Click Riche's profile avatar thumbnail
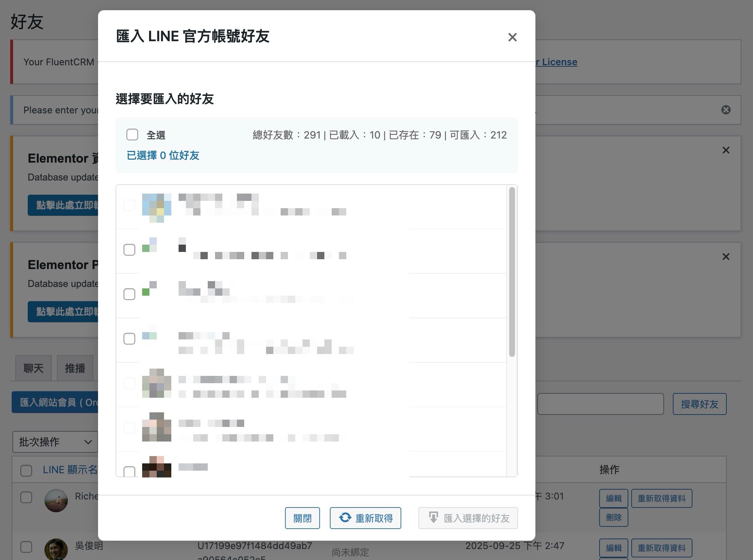Screen dimensions: 753x560 [56, 501]
